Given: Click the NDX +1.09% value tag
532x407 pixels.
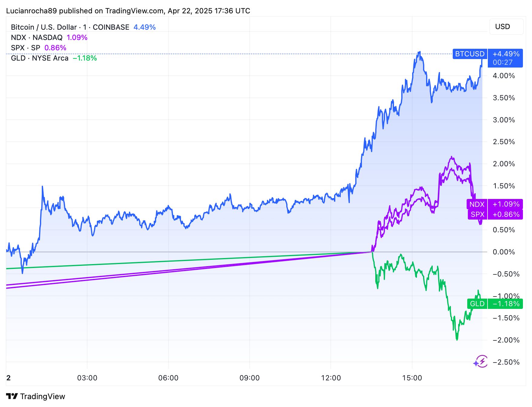Looking at the screenshot, I should click(x=505, y=204).
